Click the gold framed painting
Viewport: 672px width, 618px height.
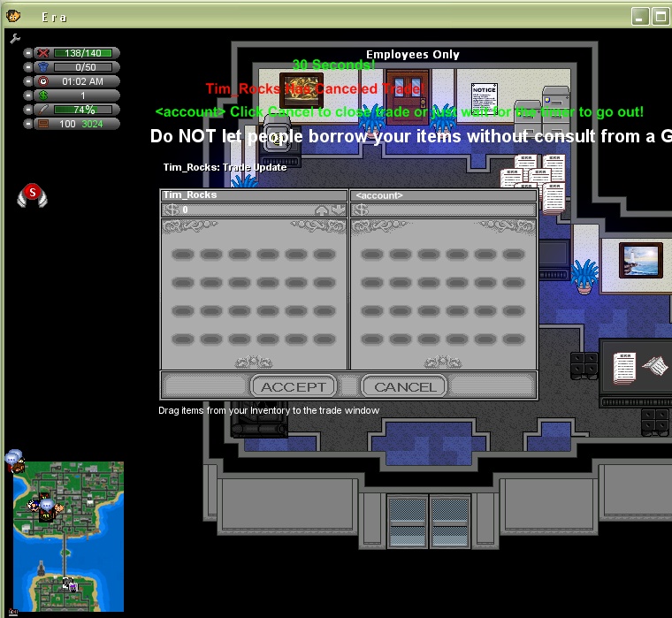pos(302,90)
